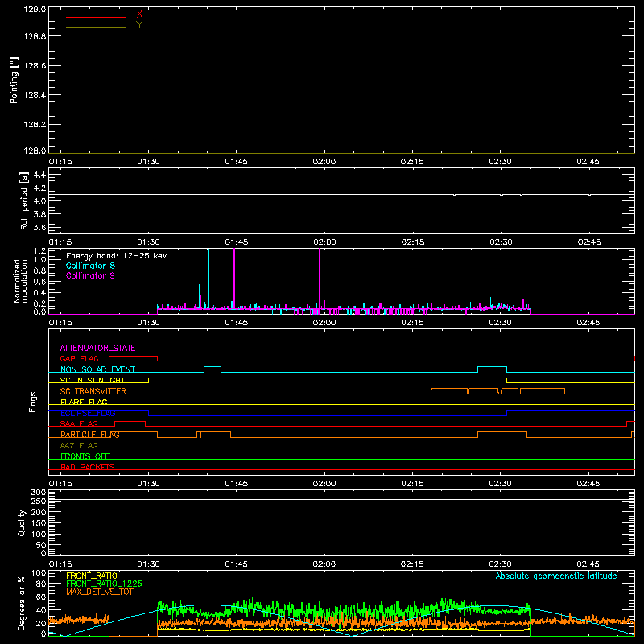The height and width of the screenshot is (644, 644).
Task: Click the 'Degrees or %' axis title
Action: point(21,603)
